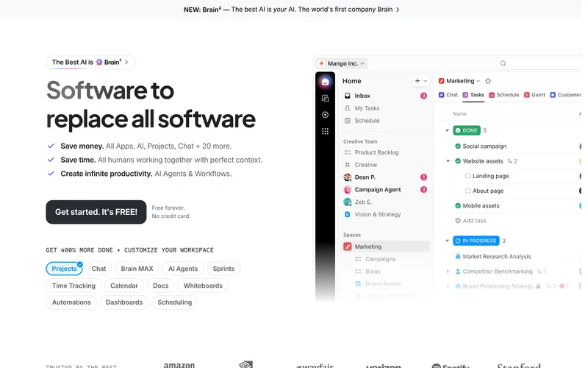Select the Whiteboards feature chip
The height and width of the screenshot is (368, 588).
(x=203, y=286)
